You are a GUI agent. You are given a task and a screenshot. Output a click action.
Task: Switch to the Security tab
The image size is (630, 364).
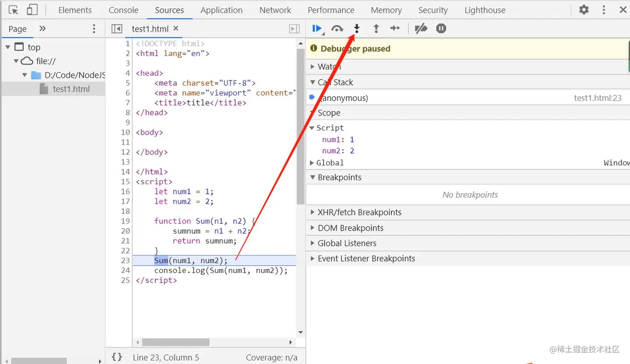[x=433, y=10]
